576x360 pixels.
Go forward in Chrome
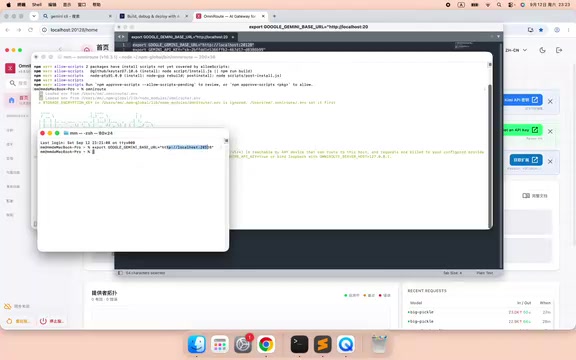tap(19, 30)
